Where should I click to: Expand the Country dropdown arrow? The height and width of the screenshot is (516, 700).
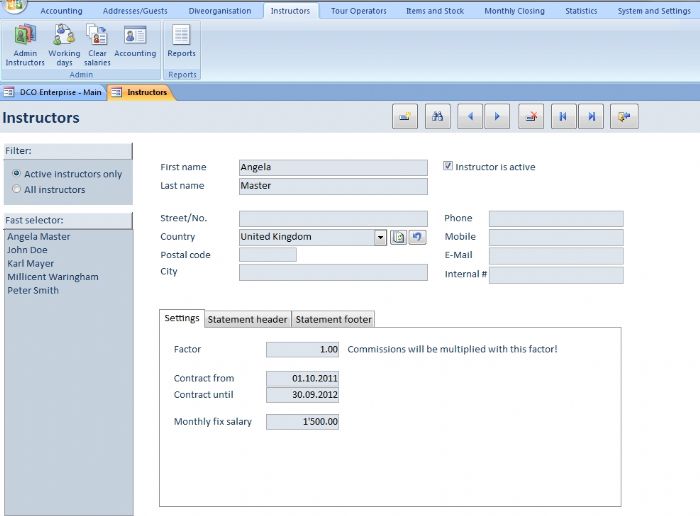[380, 237]
